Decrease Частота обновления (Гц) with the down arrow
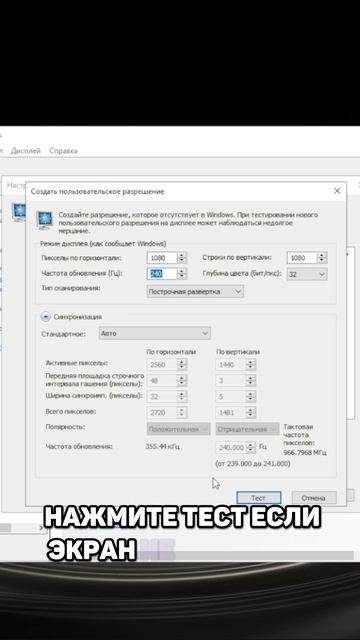Viewport: 360px width, 640px height. tap(182, 277)
